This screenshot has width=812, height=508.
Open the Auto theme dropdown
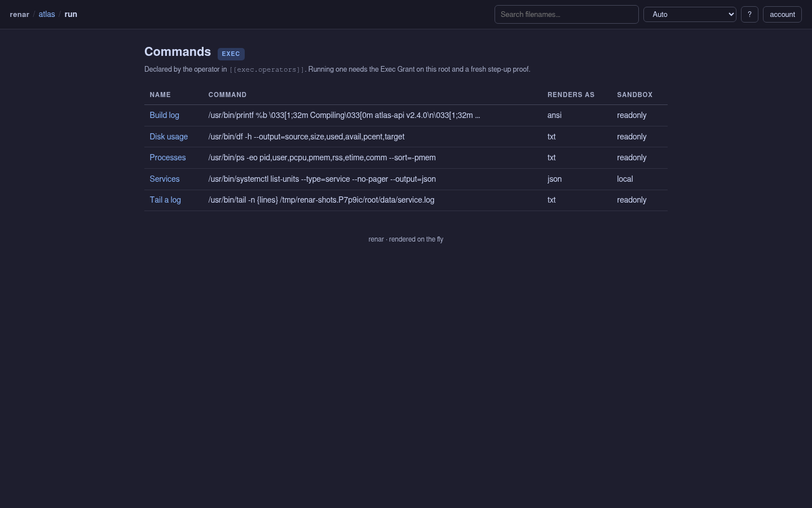(690, 14)
